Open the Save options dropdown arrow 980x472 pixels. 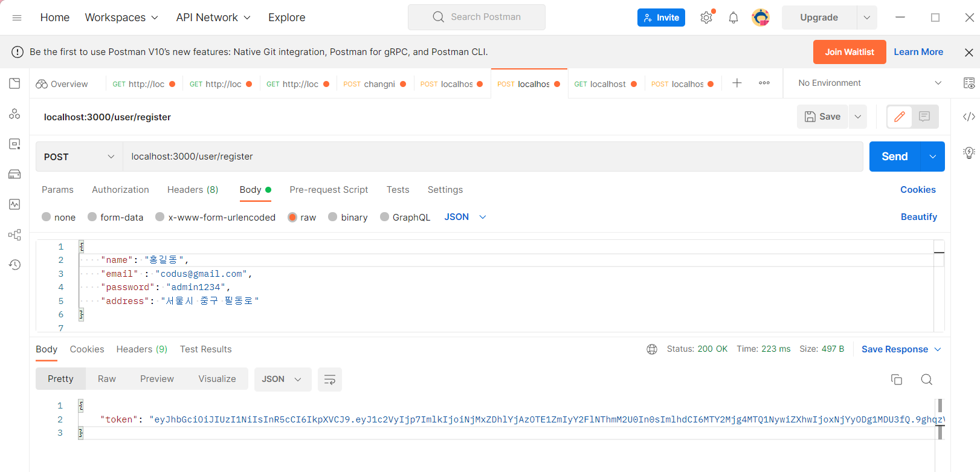[858, 117]
